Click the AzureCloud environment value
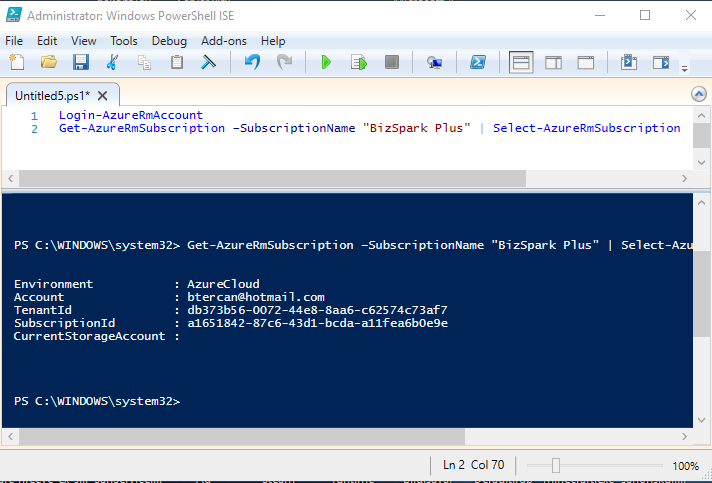The height and width of the screenshot is (483, 712). tap(223, 284)
